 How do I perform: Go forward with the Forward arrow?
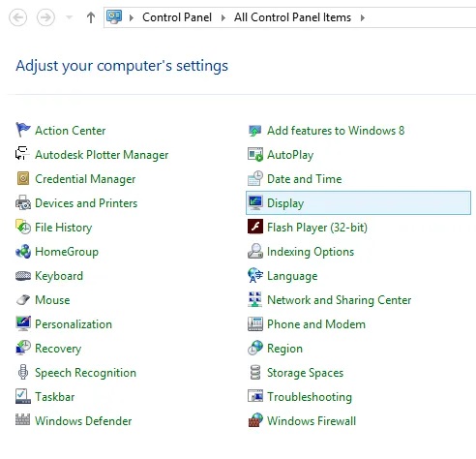[45, 17]
